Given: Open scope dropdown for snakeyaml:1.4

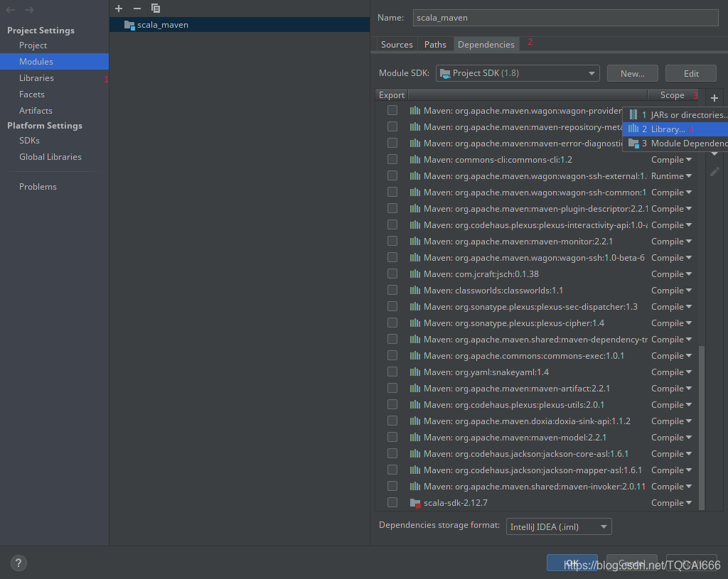Looking at the screenshot, I should [671, 372].
